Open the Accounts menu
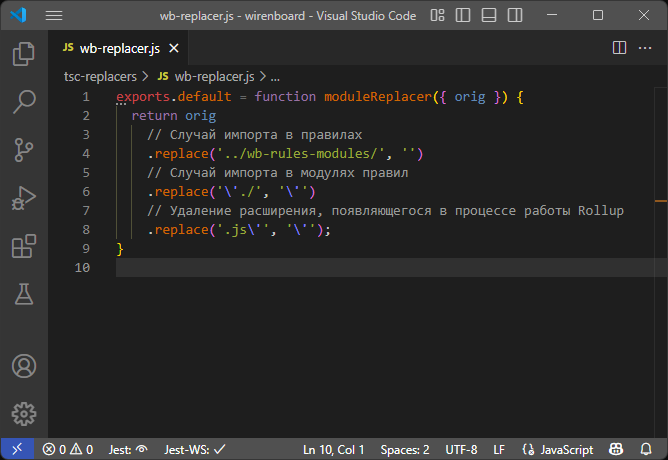668x460 pixels. coord(24,366)
